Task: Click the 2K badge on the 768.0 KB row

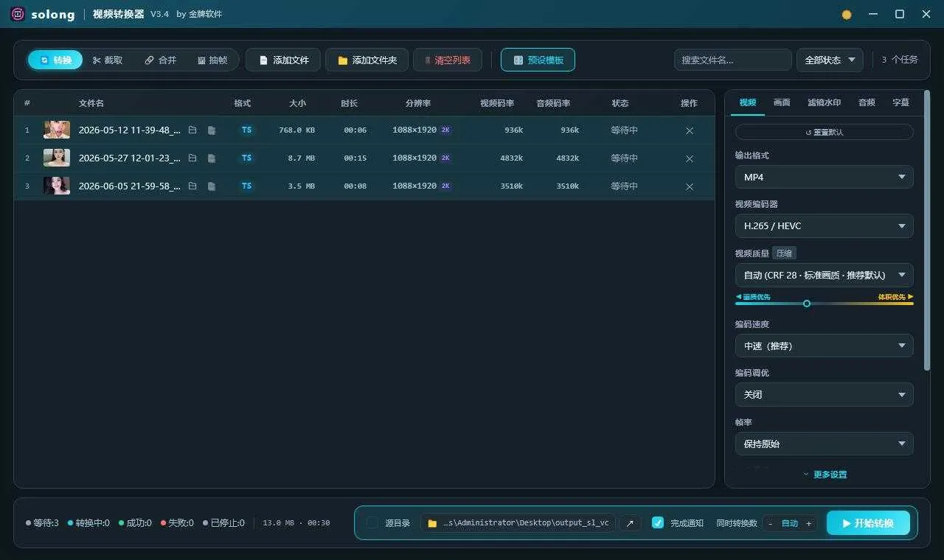Action: [445, 130]
